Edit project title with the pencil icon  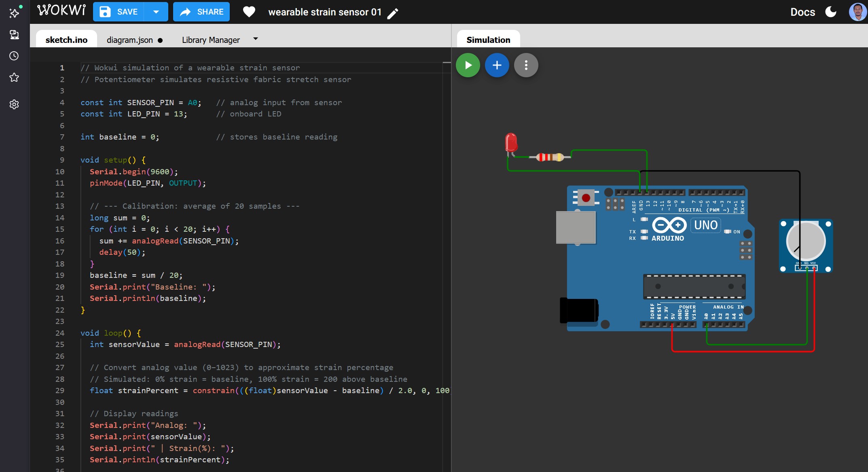[x=393, y=13]
